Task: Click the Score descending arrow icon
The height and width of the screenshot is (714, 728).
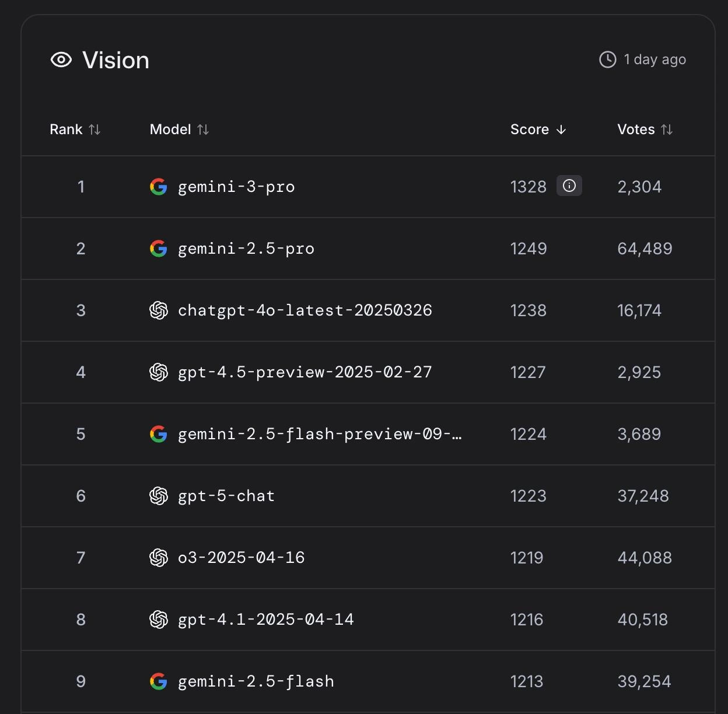Action: 561,129
